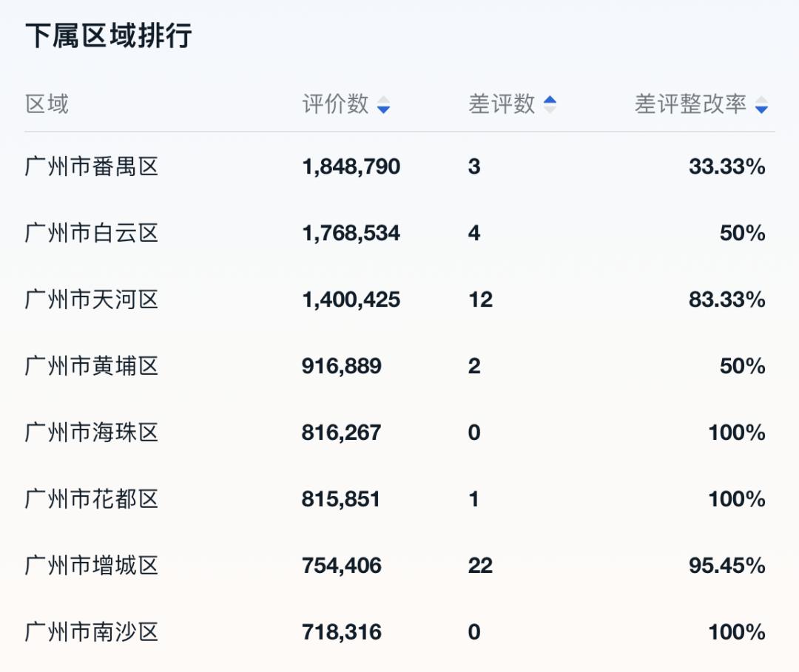Sort table by 差评数 sort arrows

pos(550,105)
